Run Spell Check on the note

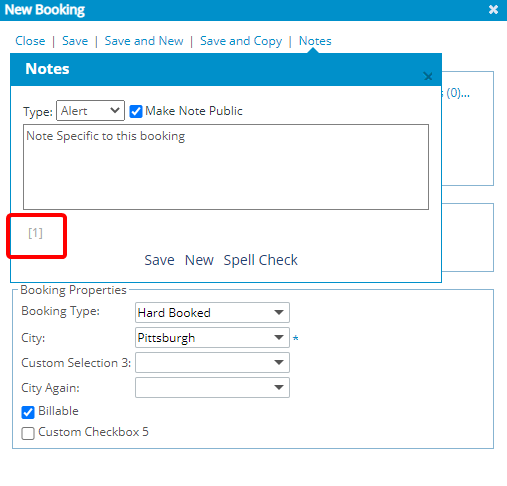261,260
